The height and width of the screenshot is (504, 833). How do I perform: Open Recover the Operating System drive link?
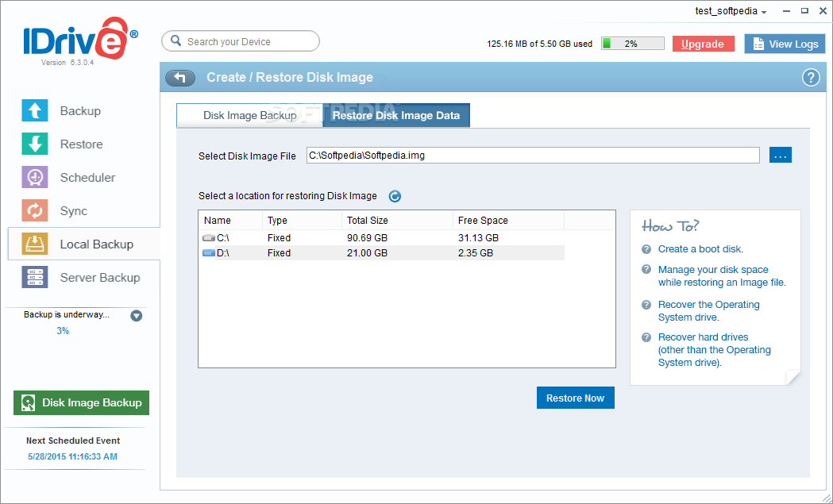point(708,311)
